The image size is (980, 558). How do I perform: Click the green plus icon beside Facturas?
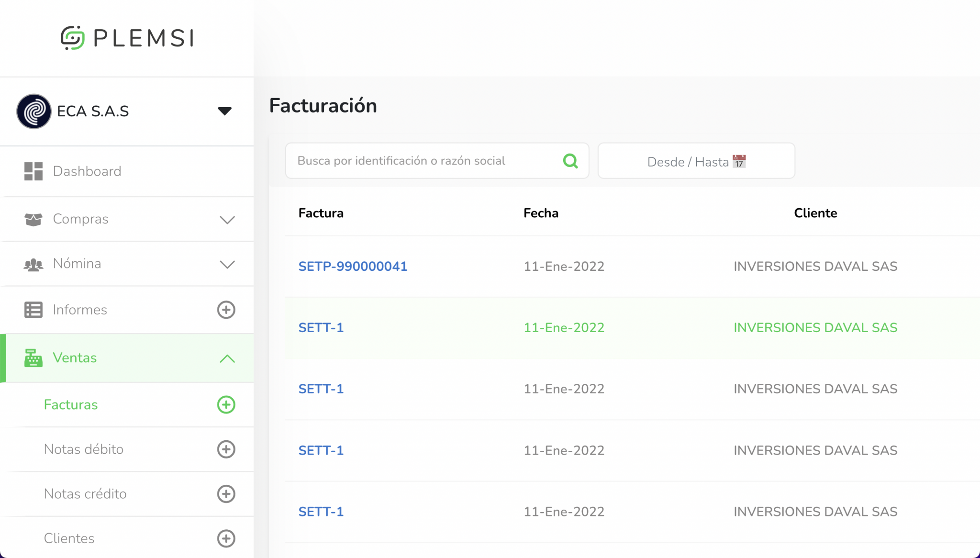click(x=226, y=405)
